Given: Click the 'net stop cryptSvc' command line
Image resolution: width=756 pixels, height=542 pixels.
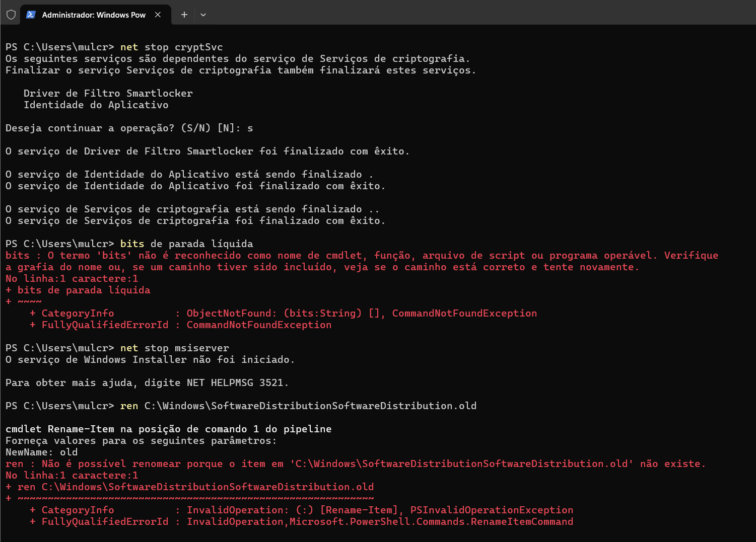Looking at the screenshot, I should (114, 47).
